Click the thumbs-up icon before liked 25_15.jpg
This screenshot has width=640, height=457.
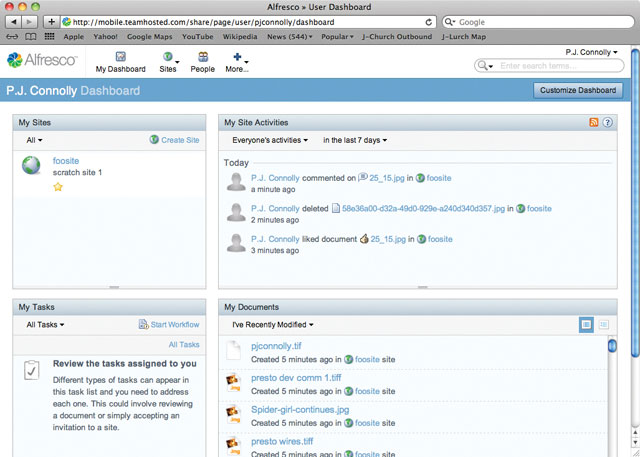(x=364, y=239)
